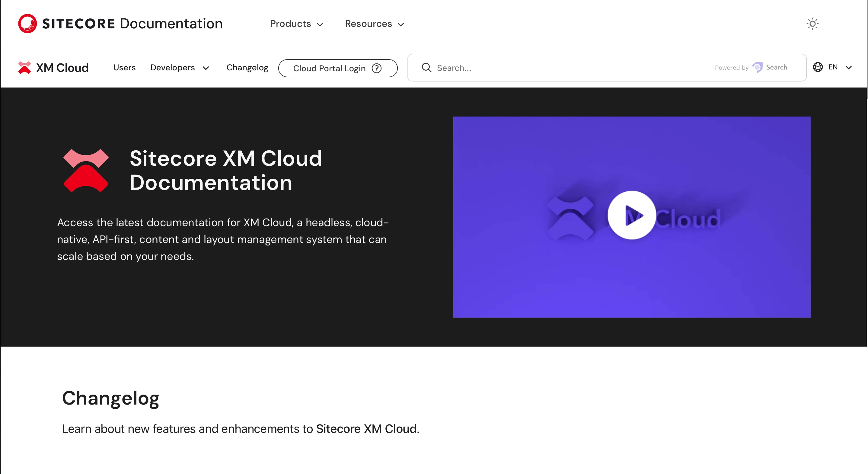Click 'Sitecore XM Cloud' in changelog description
This screenshot has width=868, height=474.
pyautogui.click(x=366, y=429)
